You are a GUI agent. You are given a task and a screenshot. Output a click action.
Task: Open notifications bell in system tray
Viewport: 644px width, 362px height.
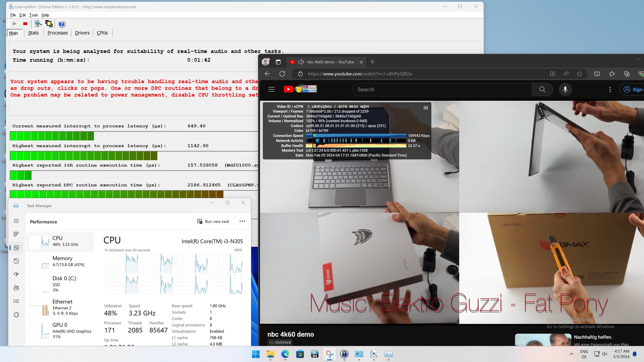click(635, 354)
